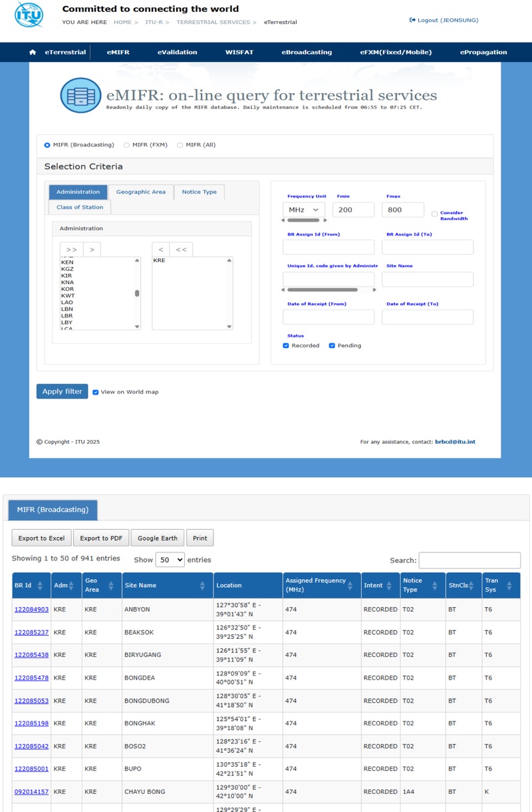The width and height of the screenshot is (532, 812).
Task: Sort table by Site Name column arrows
Action: coord(202,586)
